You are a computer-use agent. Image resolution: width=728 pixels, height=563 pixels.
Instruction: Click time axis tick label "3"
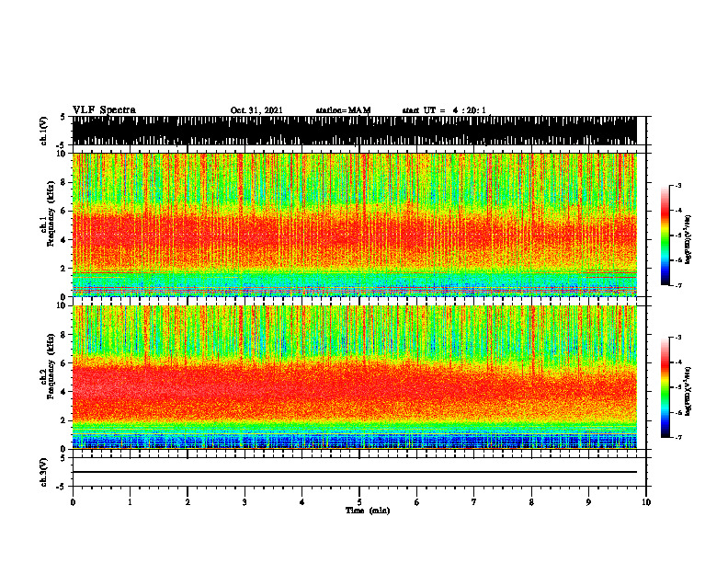245,502
